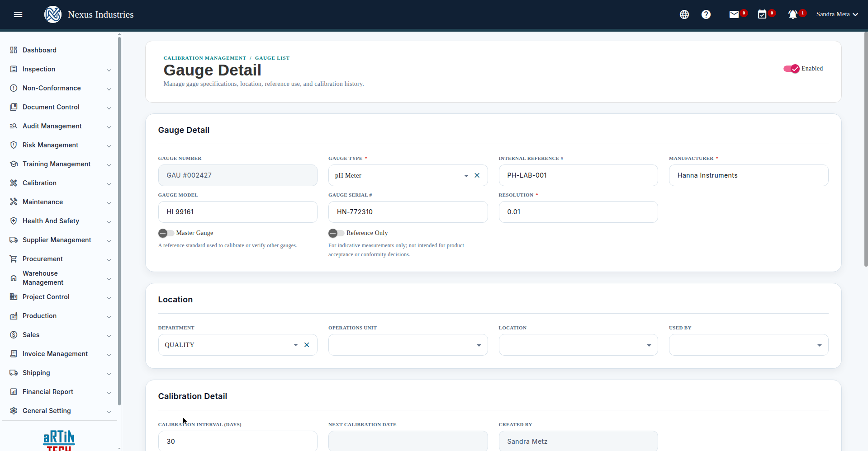Screen dimensions: 868x451
Task: Open the Sandra Meta user menu
Action: coord(837,14)
